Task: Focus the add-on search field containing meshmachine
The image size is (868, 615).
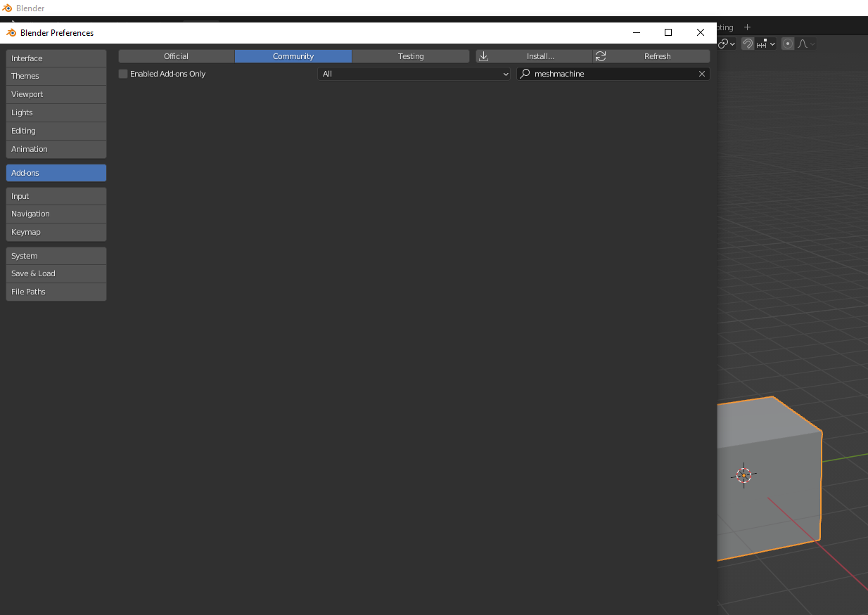Action: 613,74
